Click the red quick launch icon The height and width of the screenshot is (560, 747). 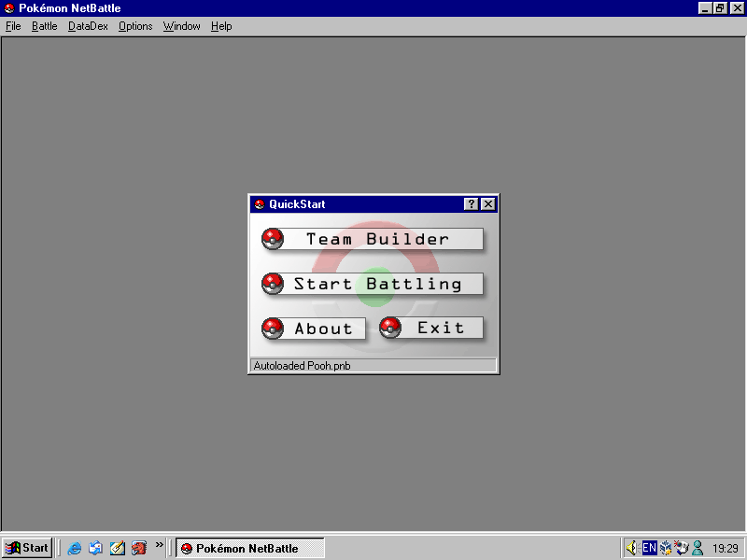pyautogui.click(x=138, y=548)
